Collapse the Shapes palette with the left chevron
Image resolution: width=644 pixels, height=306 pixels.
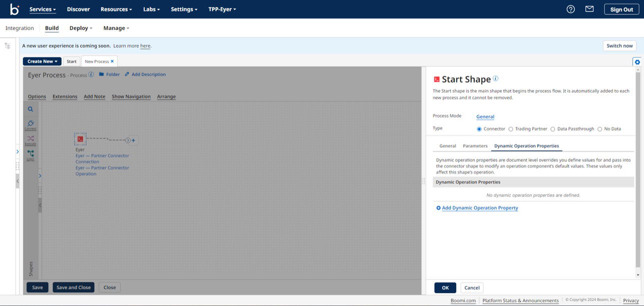click(x=40, y=205)
